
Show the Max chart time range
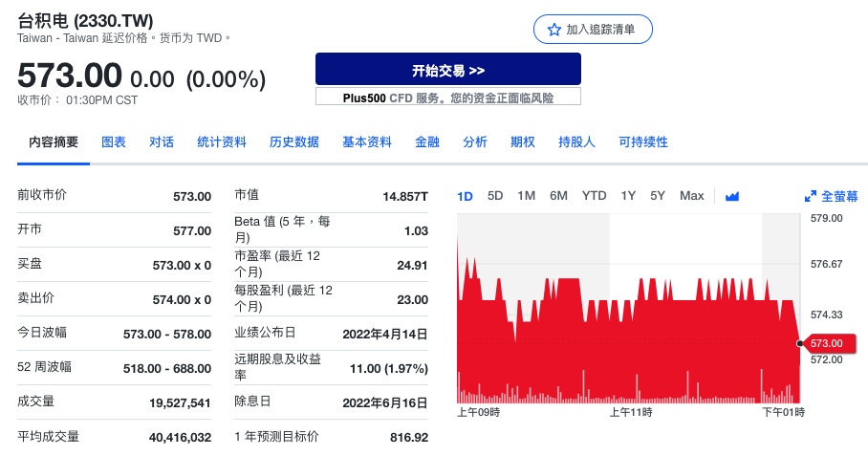point(692,196)
